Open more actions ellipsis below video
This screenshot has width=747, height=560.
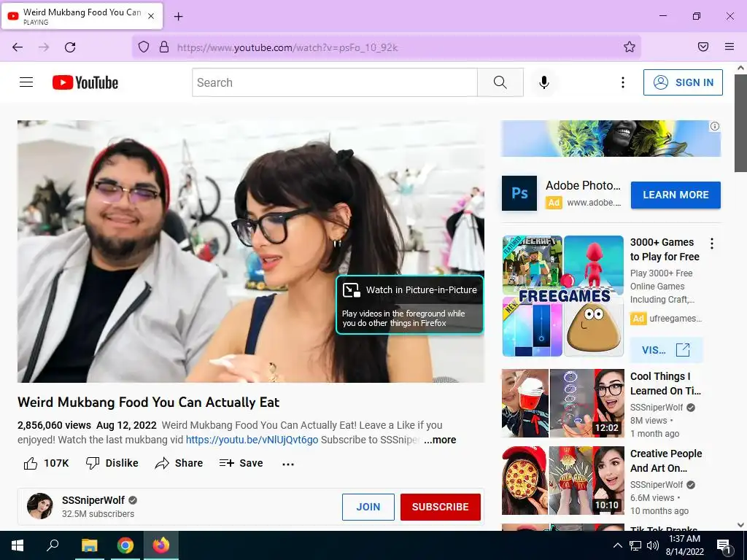point(288,464)
